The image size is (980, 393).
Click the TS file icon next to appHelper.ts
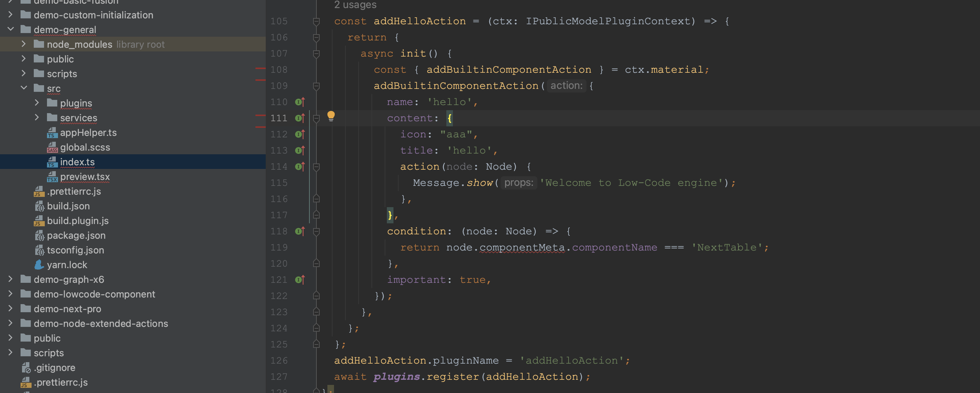(52, 133)
